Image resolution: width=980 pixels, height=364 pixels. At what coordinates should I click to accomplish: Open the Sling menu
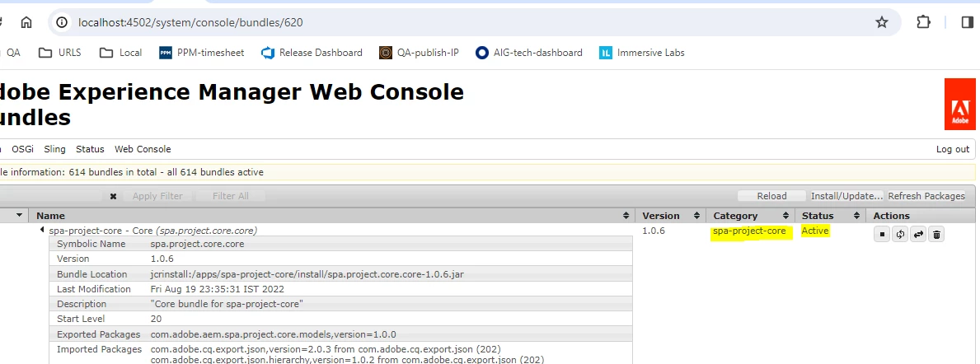tap(55, 149)
